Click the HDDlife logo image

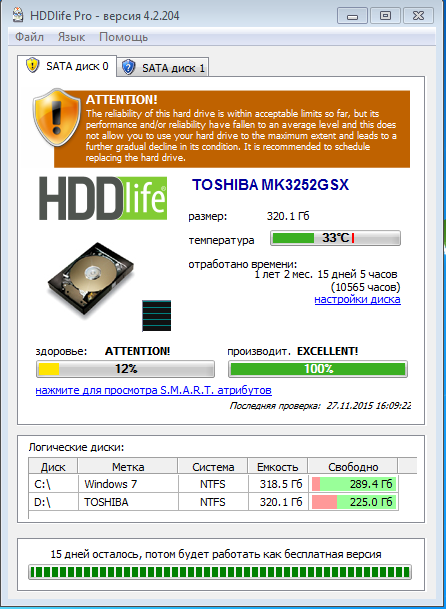coord(103,198)
